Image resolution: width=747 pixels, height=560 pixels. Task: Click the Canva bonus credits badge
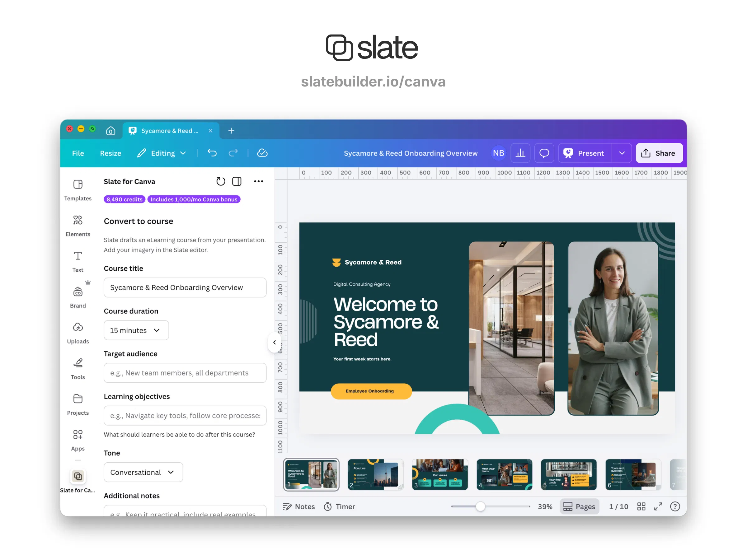coord(194,199)
